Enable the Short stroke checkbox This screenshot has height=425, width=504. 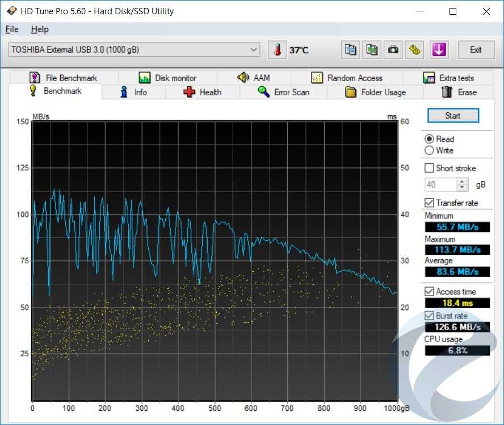pos(430,168)
